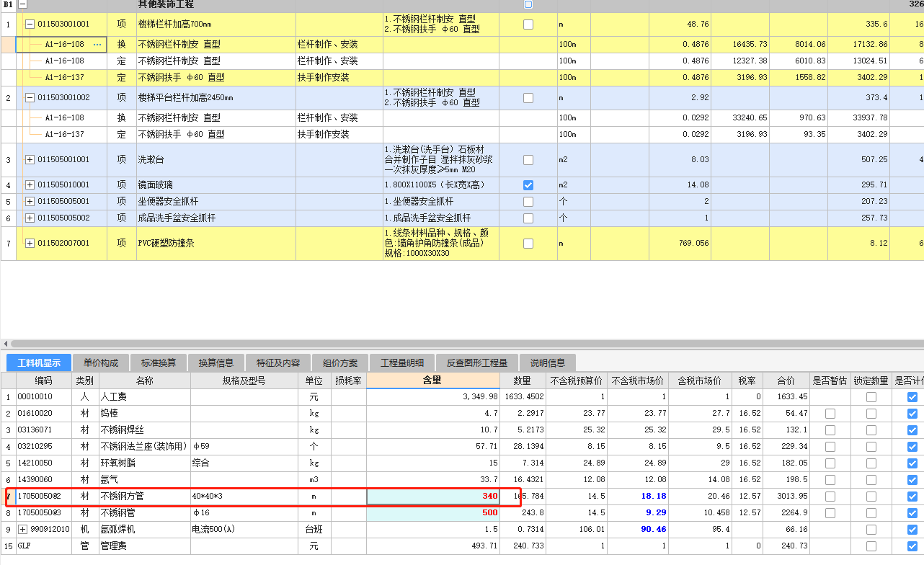Screen dimensions: 924x565
Task: Uncheck 是否计价 for 氩气 row
Action: pyautogui.click(x=912, y=480)
